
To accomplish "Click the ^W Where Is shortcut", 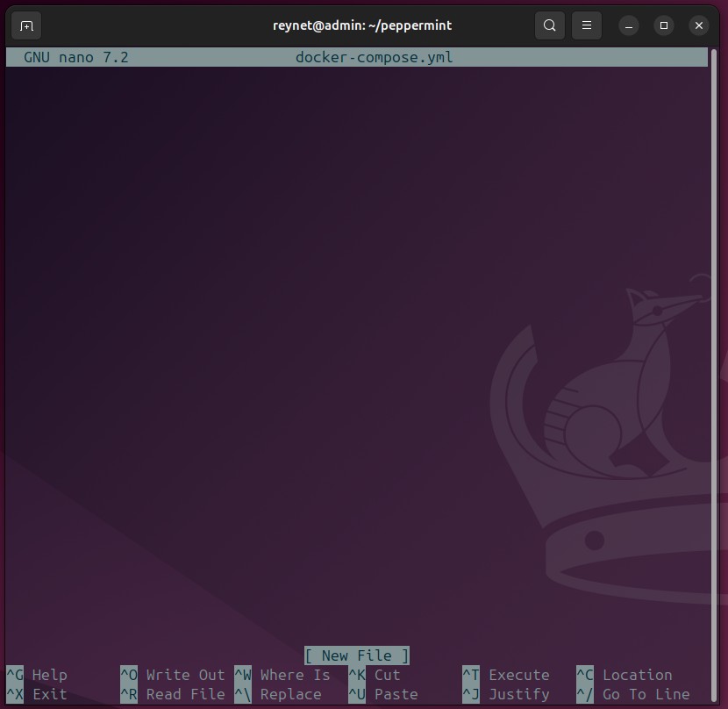I will pos(282,675).
